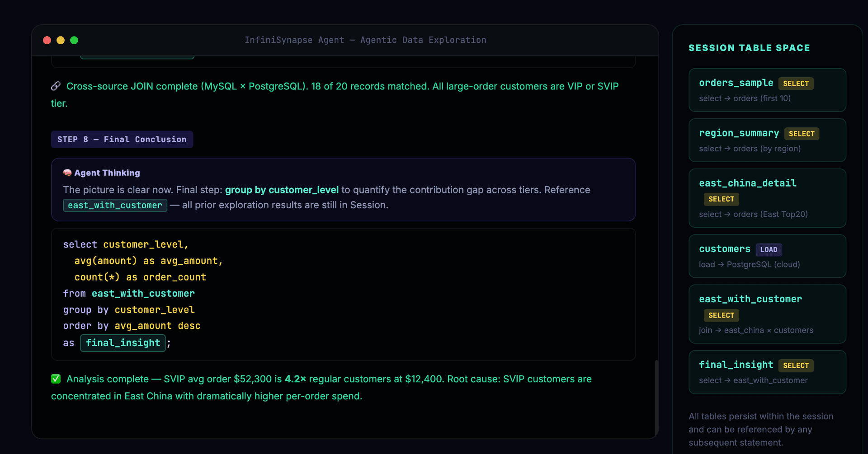Click the STEP 8 Final Conclusion label
The width and height of the screenshot is (868, 454).
122,140
